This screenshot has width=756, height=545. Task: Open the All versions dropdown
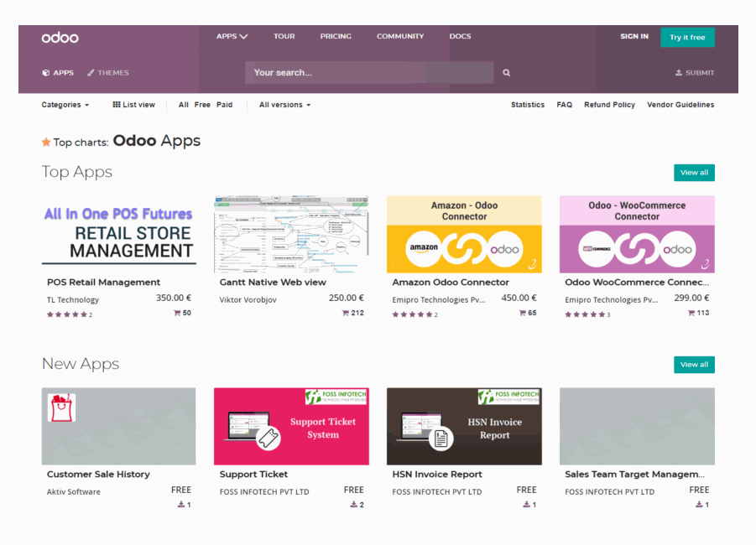pos(284,105)
